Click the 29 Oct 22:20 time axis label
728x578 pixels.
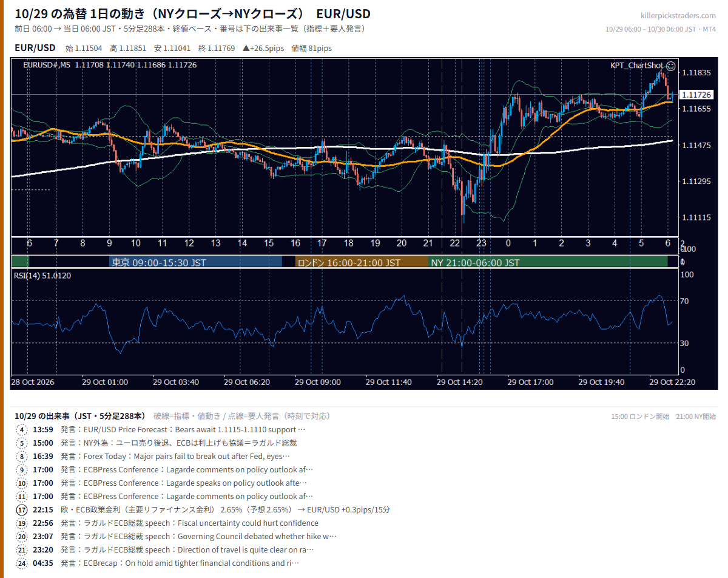point(672,382)
